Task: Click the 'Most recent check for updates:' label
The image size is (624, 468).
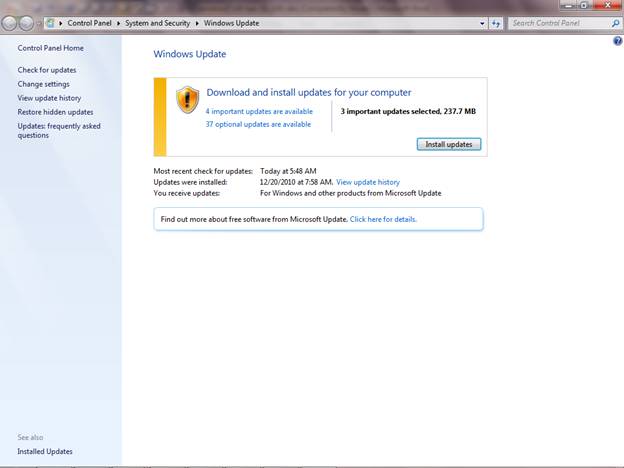Action: pyautogui.click(x=203, y=171)
